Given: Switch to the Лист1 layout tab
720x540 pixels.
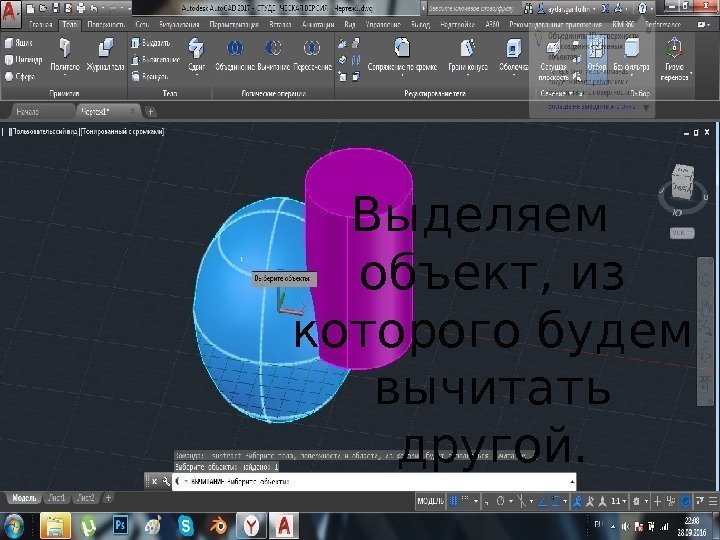Looking at the screenshot, I should point(57,498).
